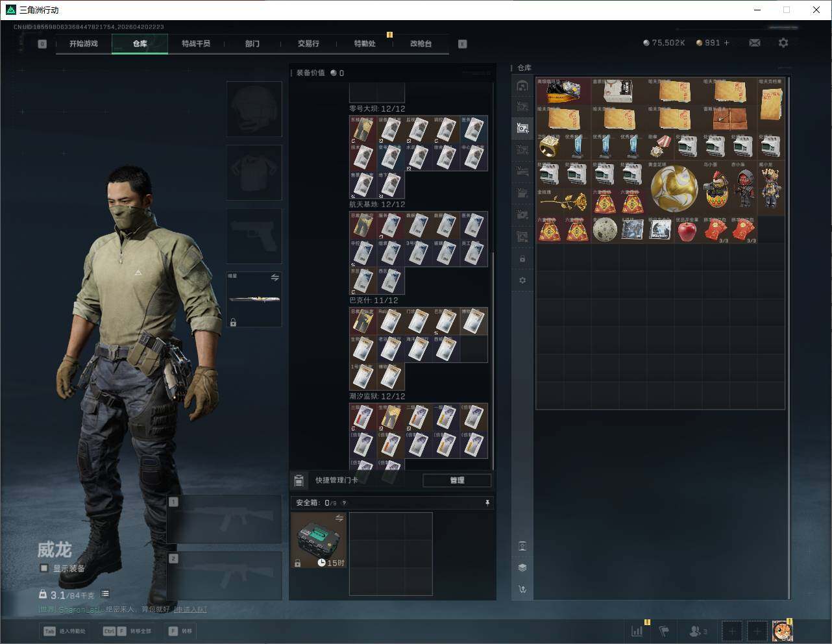Select the 黄金足球 golden ball item
Screen dimensions: 832x644
point(674,188)
